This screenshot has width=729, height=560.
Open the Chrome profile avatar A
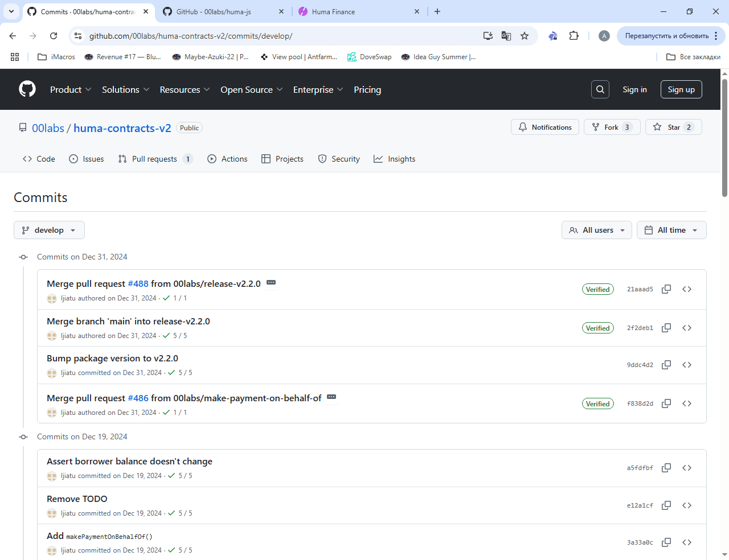point(604,36)
